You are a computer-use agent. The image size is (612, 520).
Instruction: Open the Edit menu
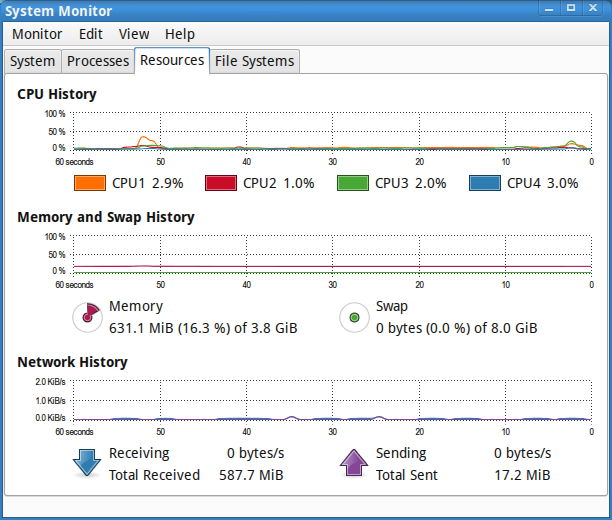[x=91, y=34]
